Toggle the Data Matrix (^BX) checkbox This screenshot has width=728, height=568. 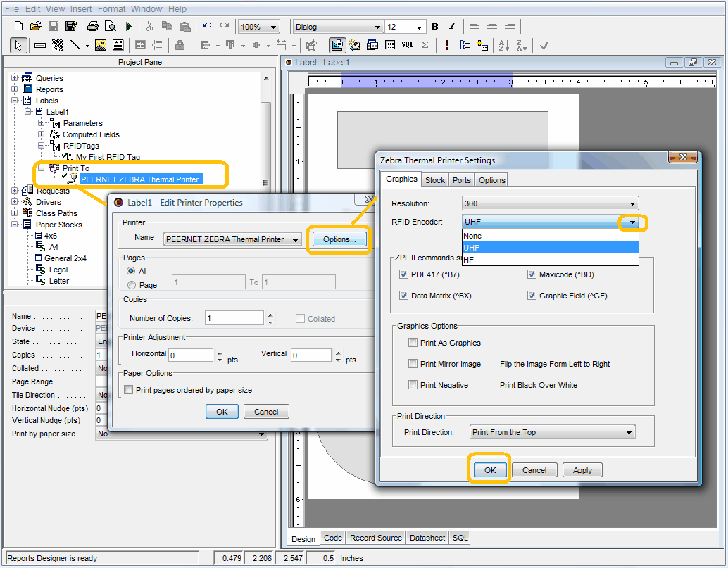pos(403,296)
